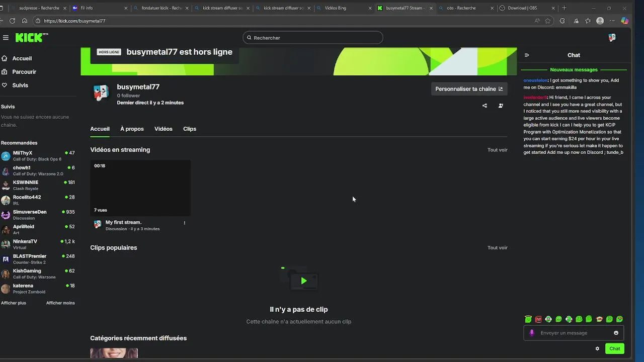Click the Envoyer un message input
The image size is (644, 362).
click(x=574, y=333)
